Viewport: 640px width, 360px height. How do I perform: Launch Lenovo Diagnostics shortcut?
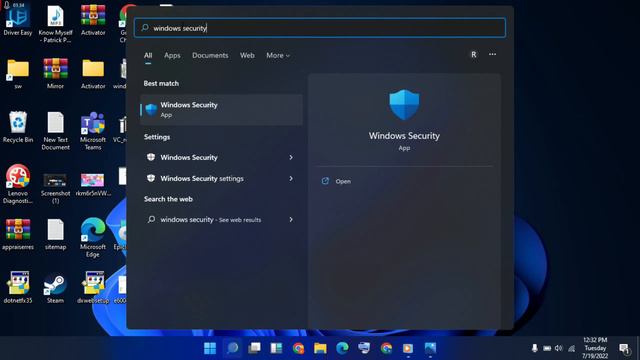18,184
